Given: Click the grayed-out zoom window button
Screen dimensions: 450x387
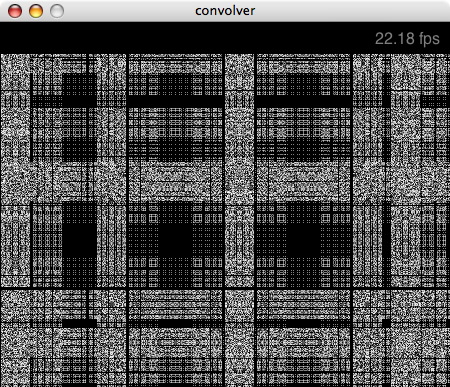Looking at the screenshot, I should coord(57,11).
